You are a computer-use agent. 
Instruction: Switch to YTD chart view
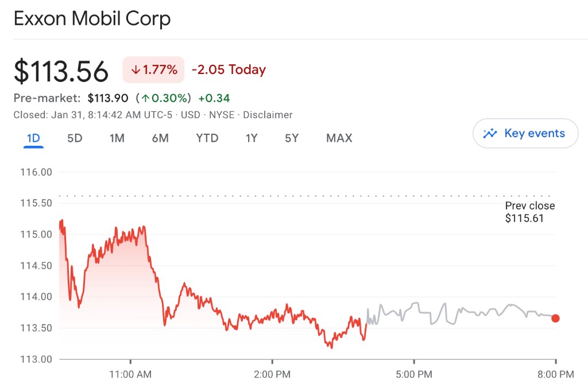pos(207,138)
